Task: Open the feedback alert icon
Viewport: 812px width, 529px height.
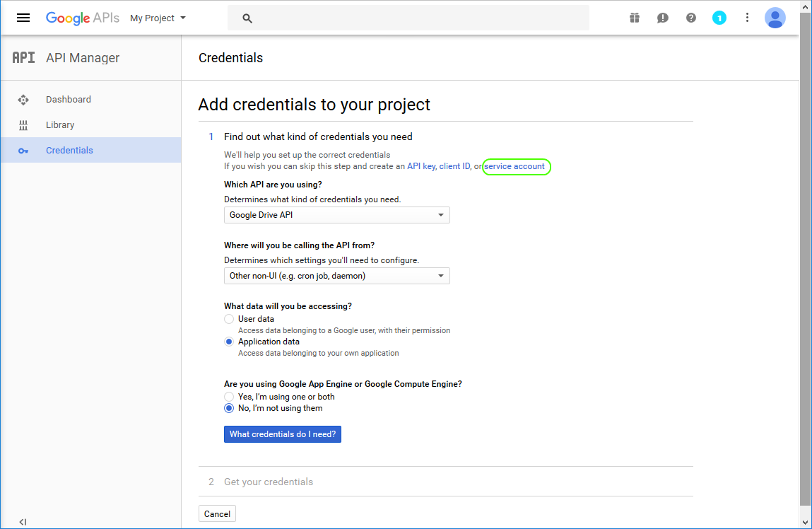Action: [662, 18]
